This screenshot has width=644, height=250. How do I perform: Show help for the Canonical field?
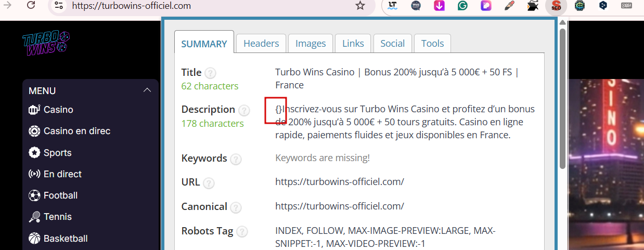click(x=236, y=207)
